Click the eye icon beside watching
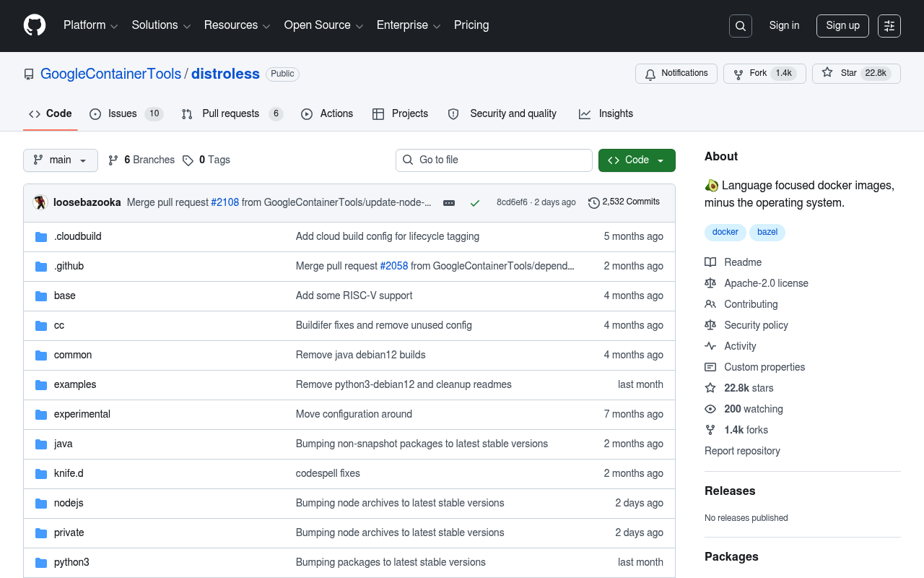Image resolution: width=924 pixels, height=578 pixels. click(x=710, y=409)
